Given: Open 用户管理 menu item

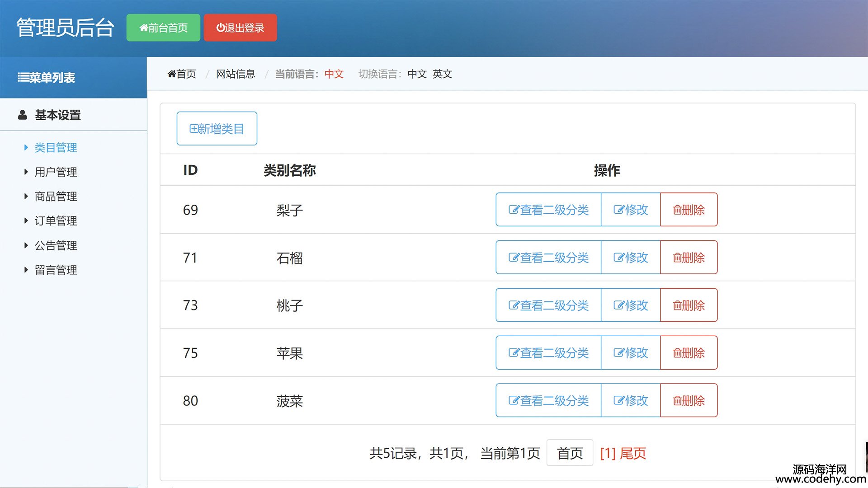Looking at the screenshot, I should (56, 172).
